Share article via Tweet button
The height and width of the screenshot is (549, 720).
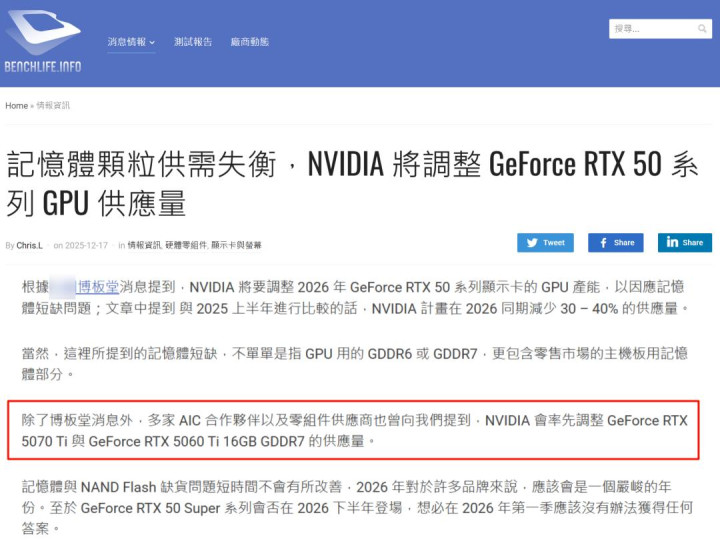[x=545, y=243]
